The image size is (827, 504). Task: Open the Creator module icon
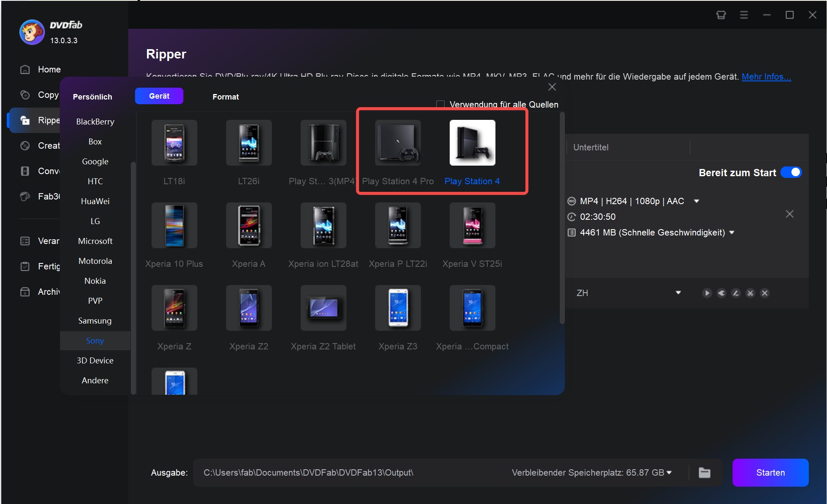(x=25, y=146)
